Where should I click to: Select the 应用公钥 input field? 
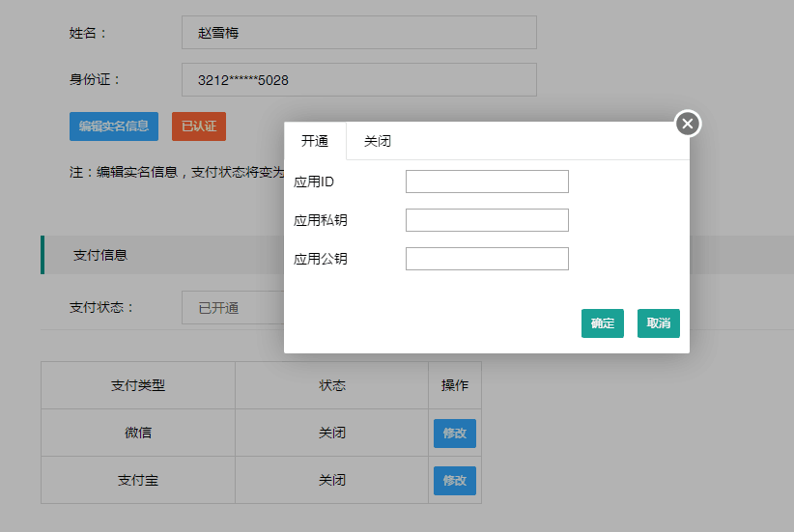point(487,259)
